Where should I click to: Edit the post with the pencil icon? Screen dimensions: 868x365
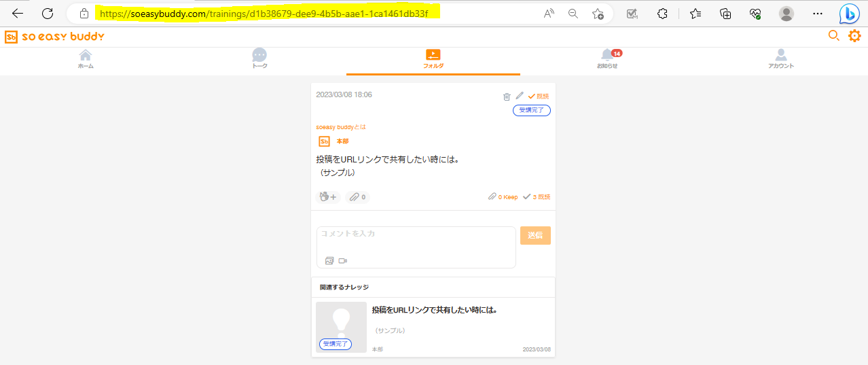(x=520, y=96)
